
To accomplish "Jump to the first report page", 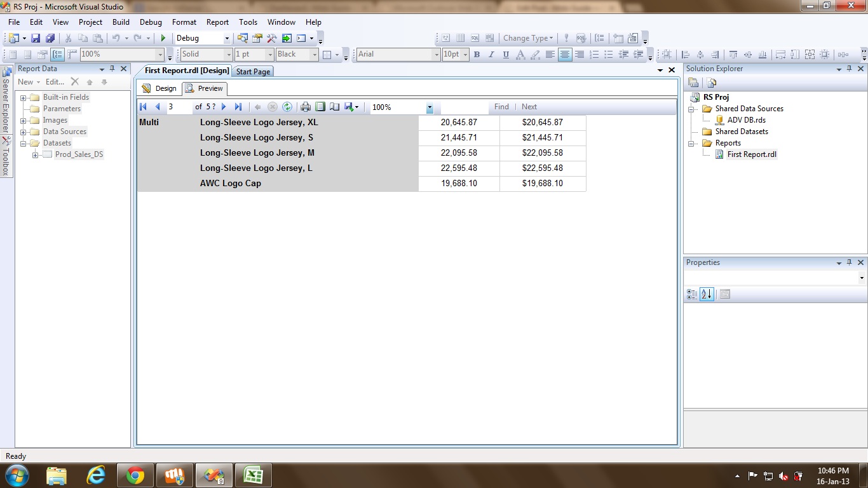I will point(143,107).
